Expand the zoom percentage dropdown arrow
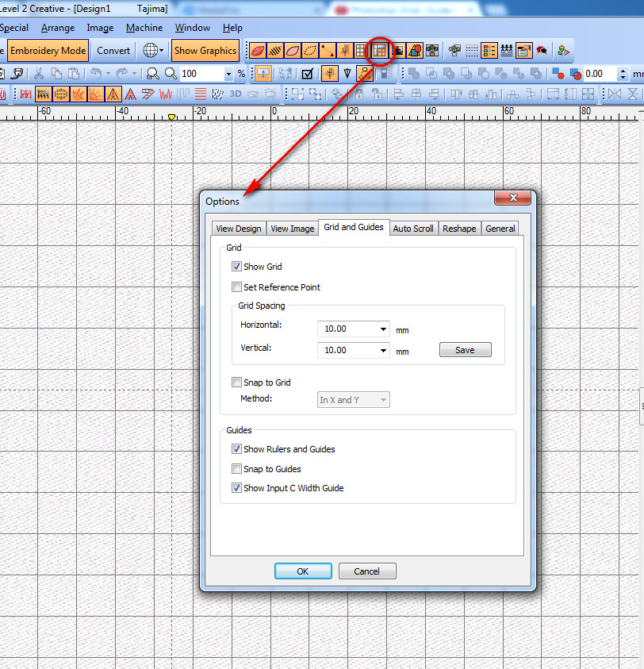Viewport: 644px width, 669px height. tap(228, 74)
